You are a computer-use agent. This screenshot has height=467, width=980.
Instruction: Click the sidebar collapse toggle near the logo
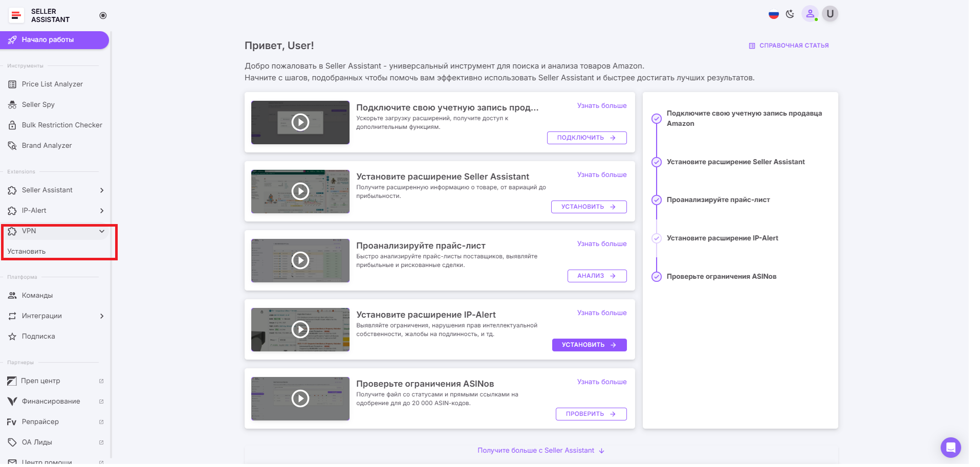[102, 15]
